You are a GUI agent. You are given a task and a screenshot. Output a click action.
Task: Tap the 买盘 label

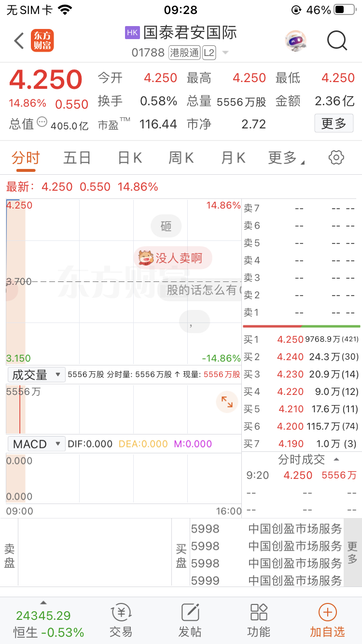181,555
